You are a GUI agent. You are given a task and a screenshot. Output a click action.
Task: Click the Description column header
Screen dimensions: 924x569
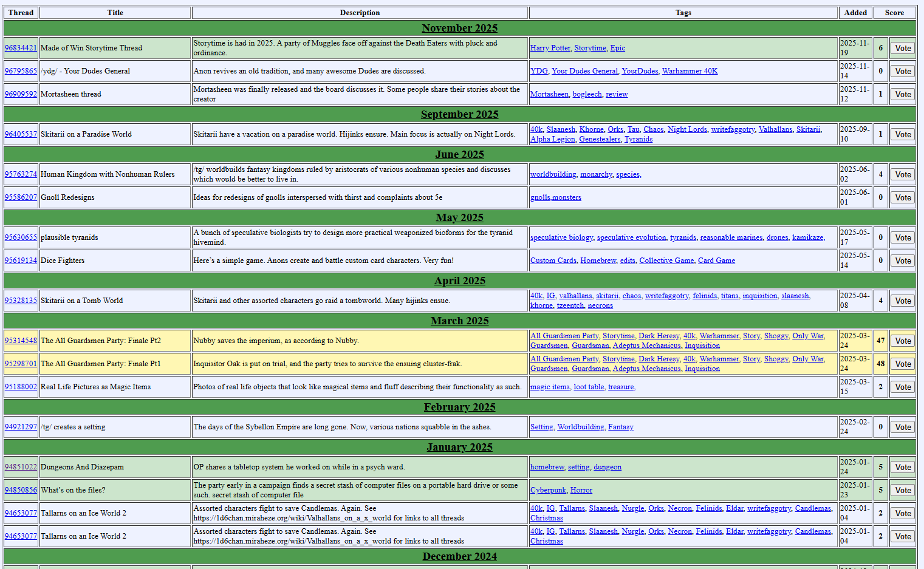tap(360, 13)
